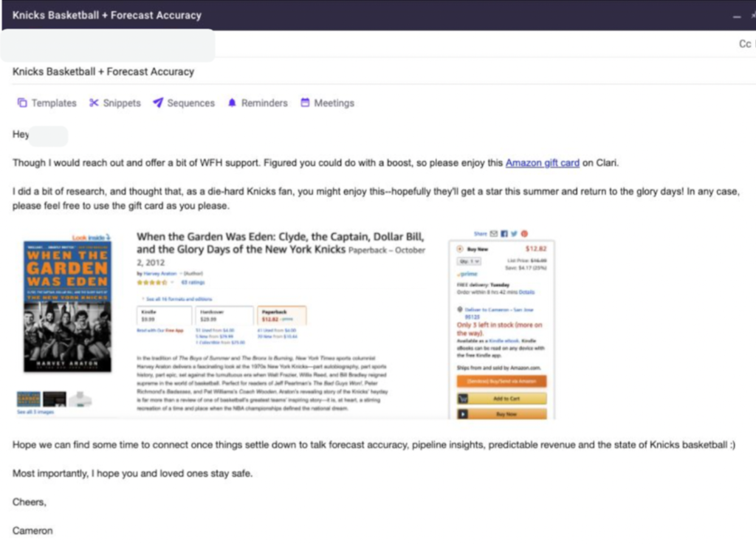Share the book on Facebook
This screenshot has width=756, height=544.
(x=504, y=234)
